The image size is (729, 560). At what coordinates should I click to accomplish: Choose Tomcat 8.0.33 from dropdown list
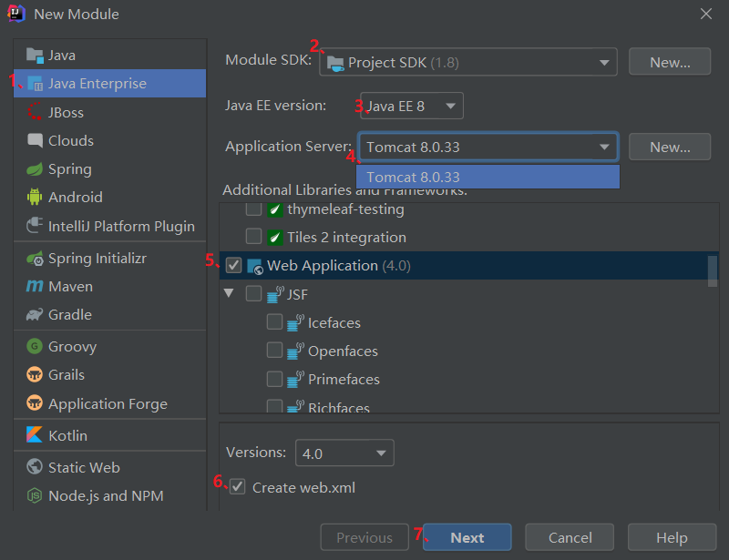point(488,177)
